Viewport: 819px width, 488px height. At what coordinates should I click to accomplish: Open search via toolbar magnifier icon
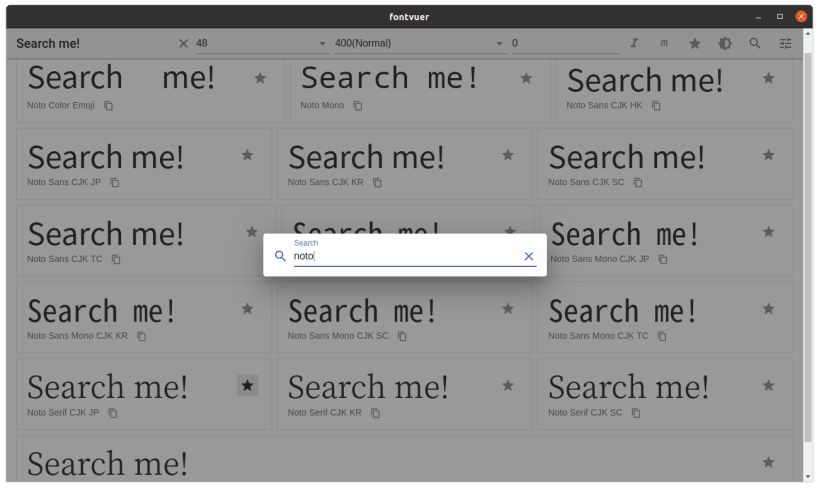[x=755, y=43]
